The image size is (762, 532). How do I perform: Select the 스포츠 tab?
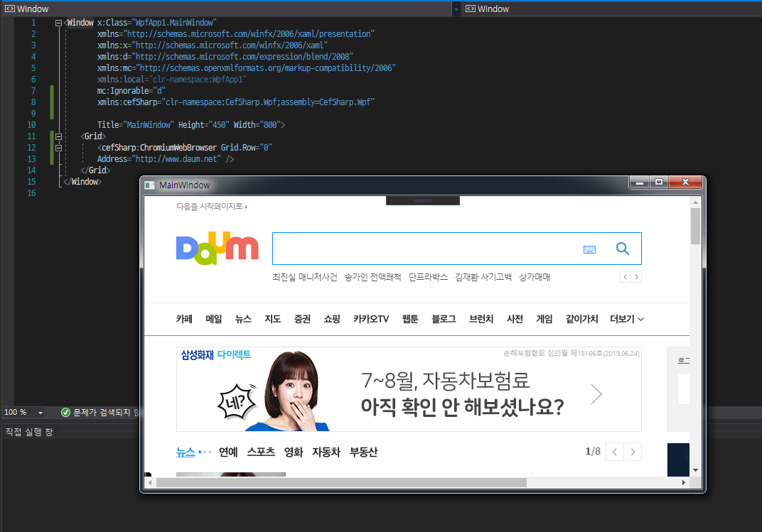(261, 452)
